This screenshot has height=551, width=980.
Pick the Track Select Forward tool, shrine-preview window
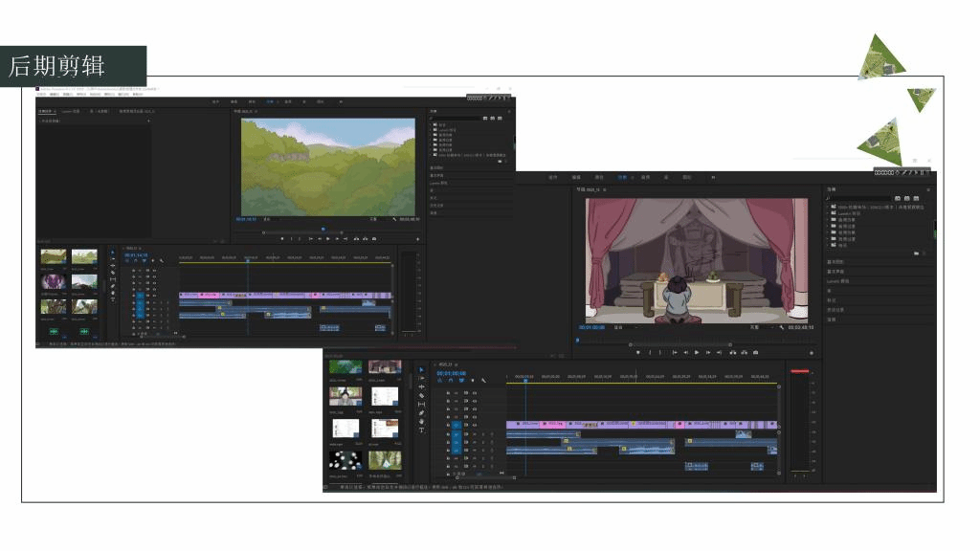tap(421, 379)
